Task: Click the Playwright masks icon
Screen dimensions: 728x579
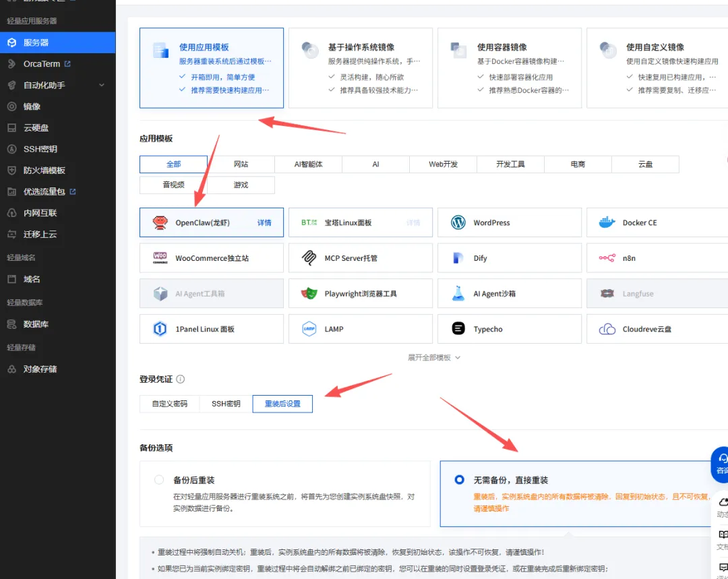Action: pyautogui.click(x=309, y=293)
